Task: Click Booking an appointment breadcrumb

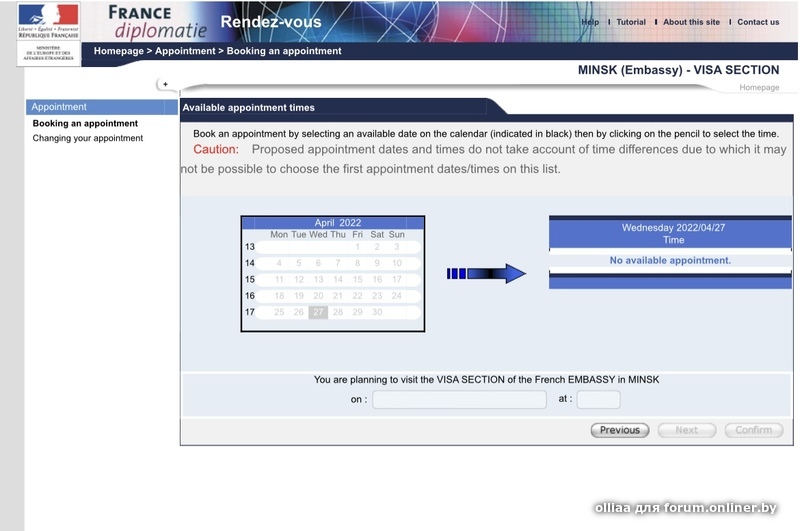Action: click(284, 51)
